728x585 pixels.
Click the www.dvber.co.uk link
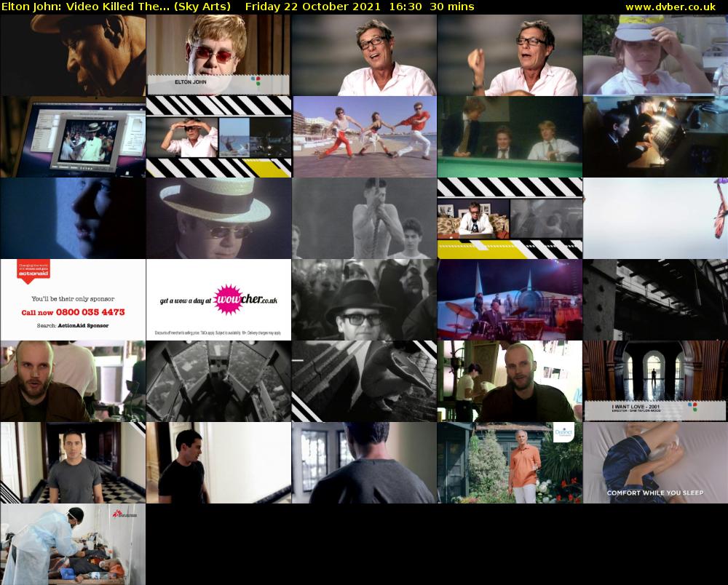(x=670, y=7)
